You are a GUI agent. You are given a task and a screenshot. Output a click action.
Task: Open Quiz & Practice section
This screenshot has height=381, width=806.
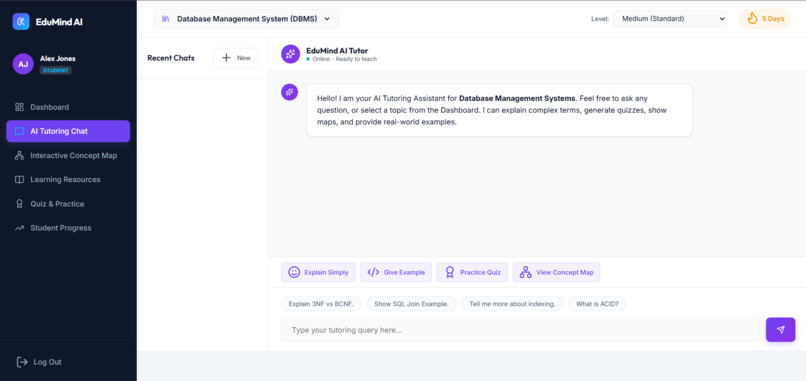68,204
